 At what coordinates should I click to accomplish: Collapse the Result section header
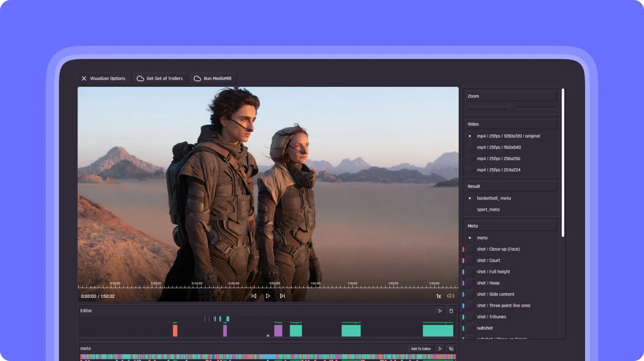point(510,186)
